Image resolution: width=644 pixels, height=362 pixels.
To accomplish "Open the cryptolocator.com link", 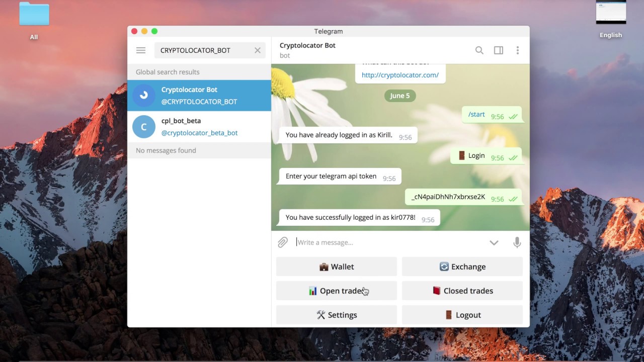I will [400, 75].
